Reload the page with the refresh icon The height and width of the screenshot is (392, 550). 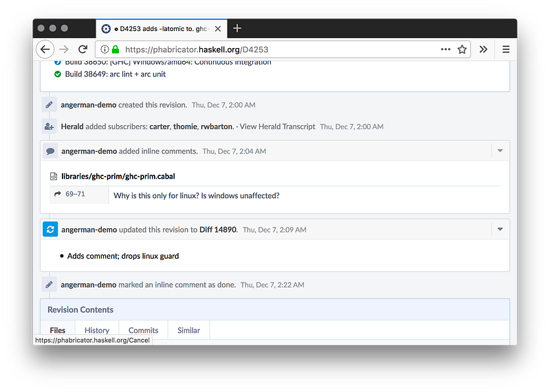click(82, 50)
